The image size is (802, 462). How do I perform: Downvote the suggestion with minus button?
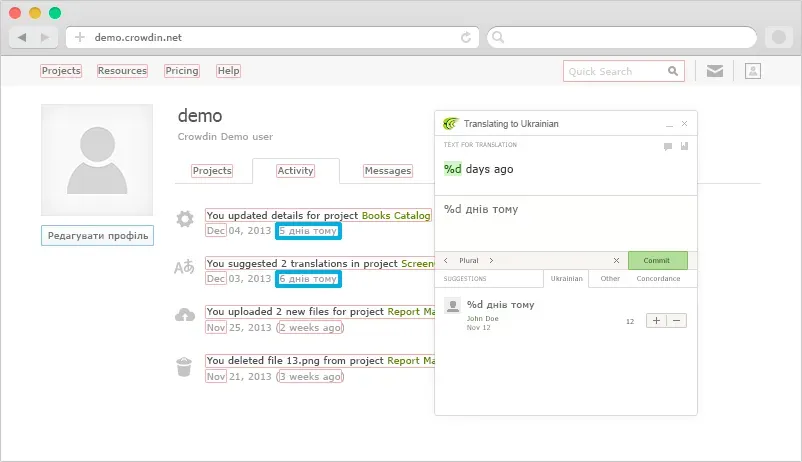[x=677, y=320]
